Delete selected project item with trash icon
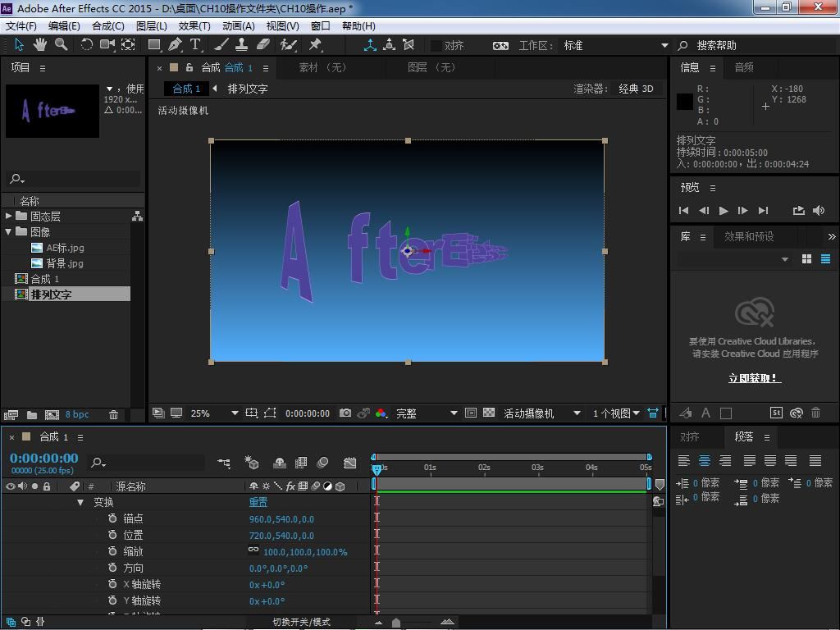 (113, 414)
